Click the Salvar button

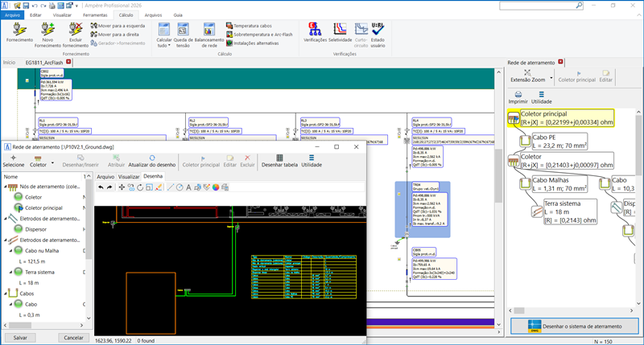point(20,338)
